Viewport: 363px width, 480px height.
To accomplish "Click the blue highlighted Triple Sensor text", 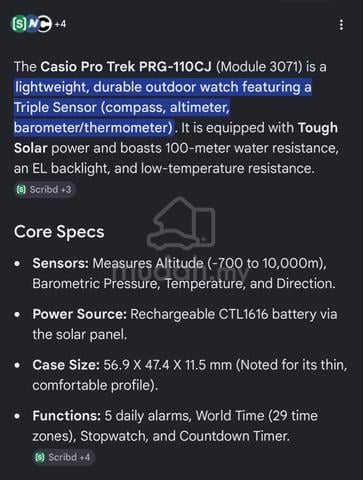I will point(55,107).
